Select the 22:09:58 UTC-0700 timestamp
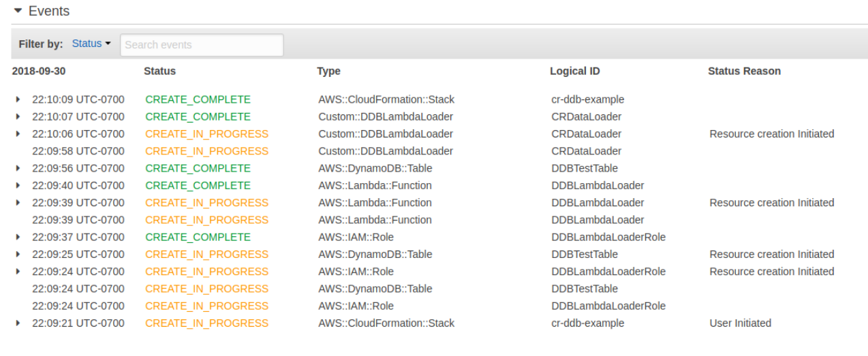Image resolution: width=868 pixels, height=356 pixels. coord(78,151)
